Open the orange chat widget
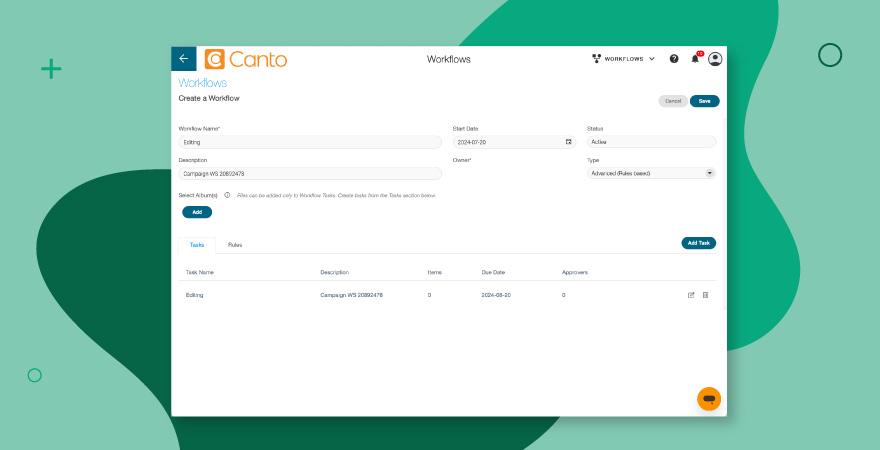Screen dimensions: 880x450 click(x=708, y=398)
